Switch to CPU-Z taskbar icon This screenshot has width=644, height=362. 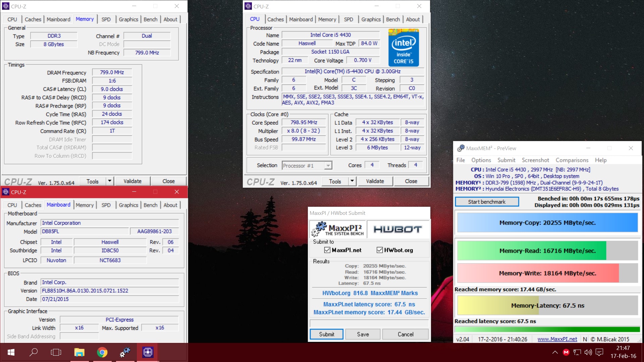pos(148,352)
